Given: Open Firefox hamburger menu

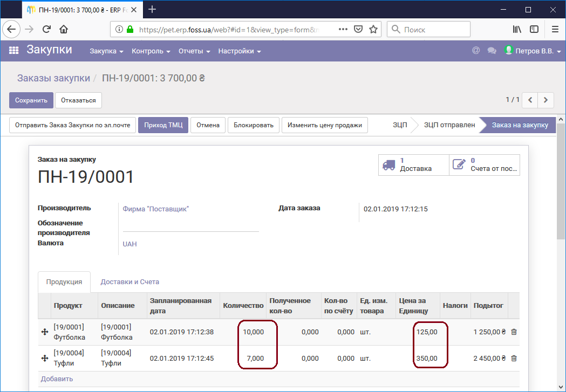Looking at the screenshot, I should (555, 29).
